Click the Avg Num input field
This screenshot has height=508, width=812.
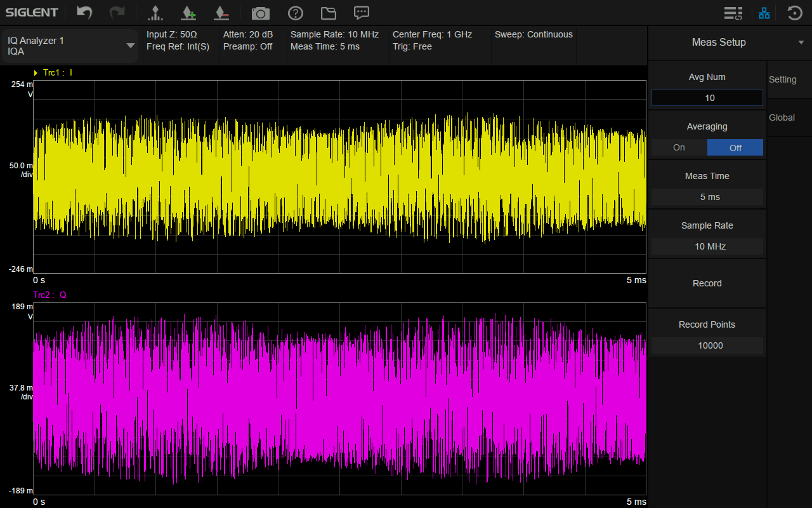707,98
